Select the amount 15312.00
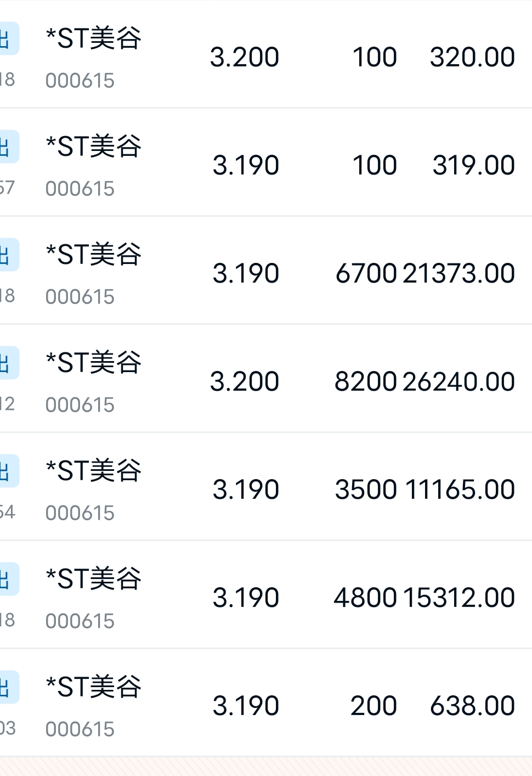Image resolution: width=532 pixels, height=776 pixels. click(459, 598)
